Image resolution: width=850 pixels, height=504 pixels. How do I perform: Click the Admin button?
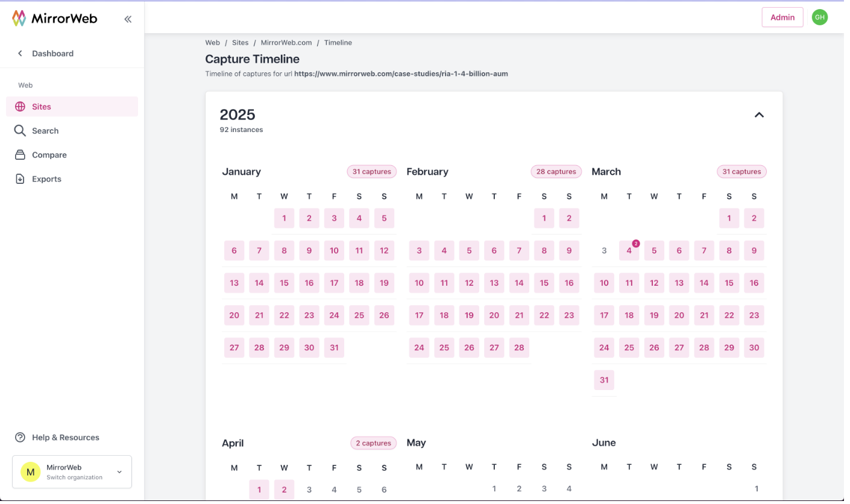[782, 17]
